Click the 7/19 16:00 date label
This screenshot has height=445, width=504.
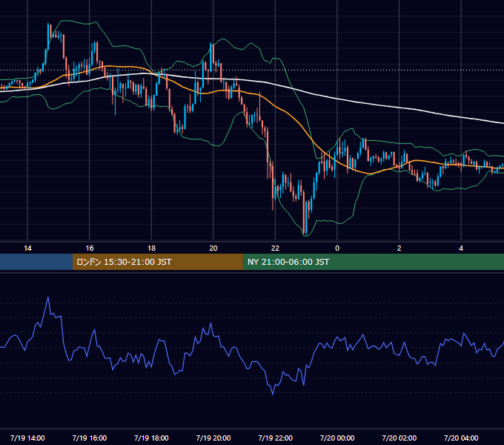pos(90,438)
